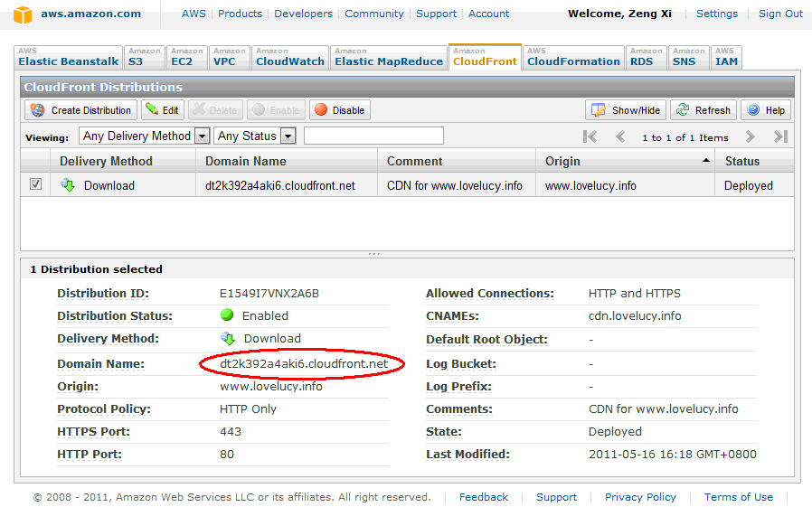Click the greyed-out Enable button
Screen dimensions: 812x507
(276, 110)
